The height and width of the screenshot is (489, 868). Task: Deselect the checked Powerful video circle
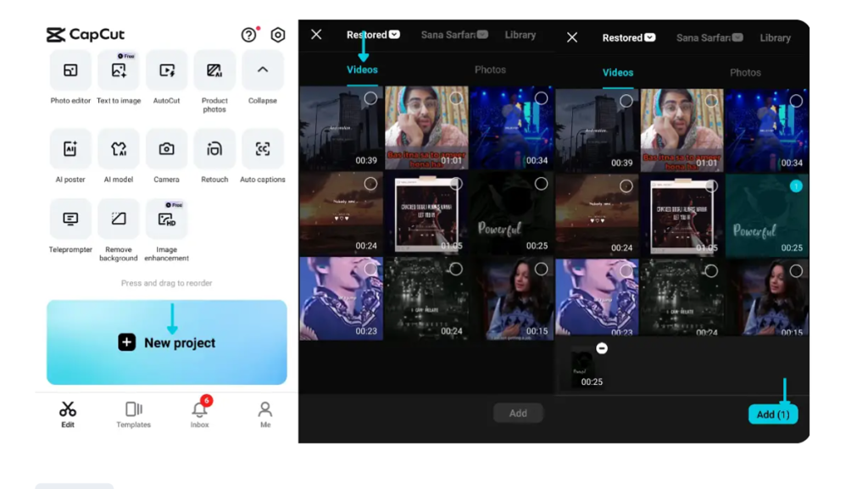point(796,186)
